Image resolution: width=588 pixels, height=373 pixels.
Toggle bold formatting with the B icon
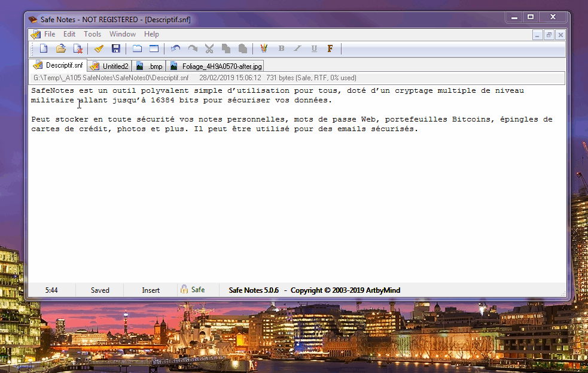(x=281, y=48)
